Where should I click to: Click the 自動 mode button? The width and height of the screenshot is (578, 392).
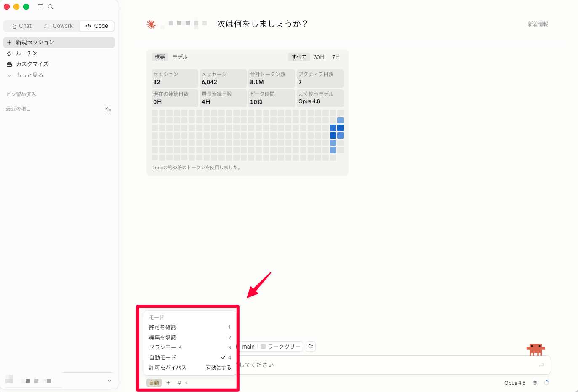coord(154,383)
